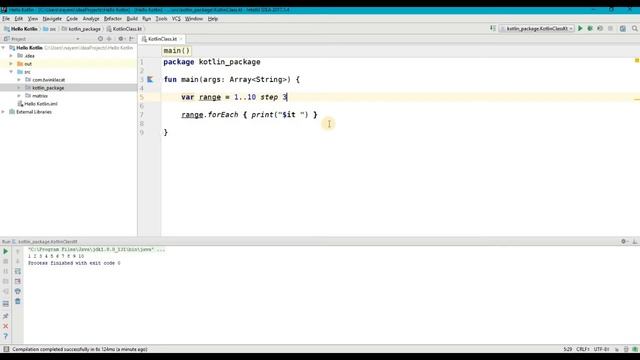The width and height of the screenshot is (640, 360).
Task: Close the KotlinClass.kt editor tab
Action: 181,39
